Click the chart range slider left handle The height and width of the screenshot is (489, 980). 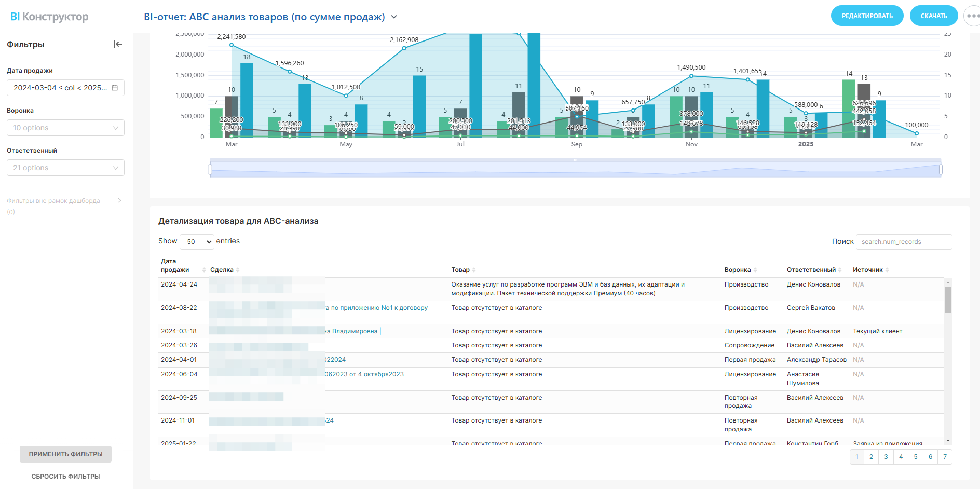210,169
